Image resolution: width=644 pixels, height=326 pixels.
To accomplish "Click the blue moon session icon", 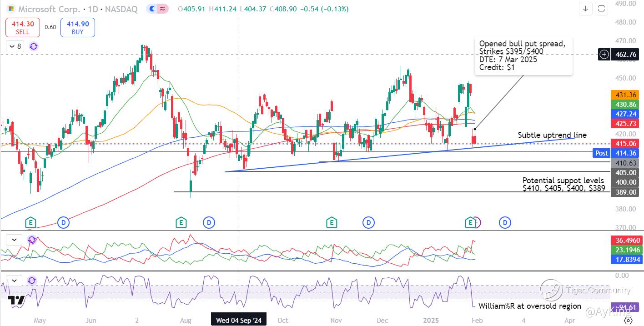I will pos(151,9).
